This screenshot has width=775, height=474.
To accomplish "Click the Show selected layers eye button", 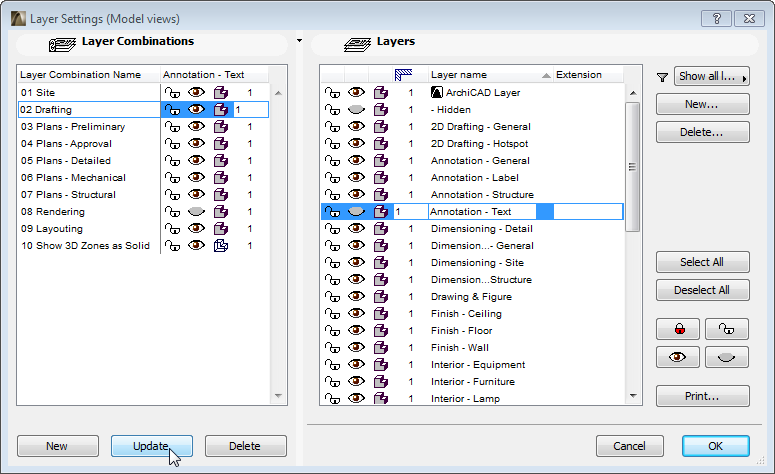I will pyautogui.click(x=678, y=357).
